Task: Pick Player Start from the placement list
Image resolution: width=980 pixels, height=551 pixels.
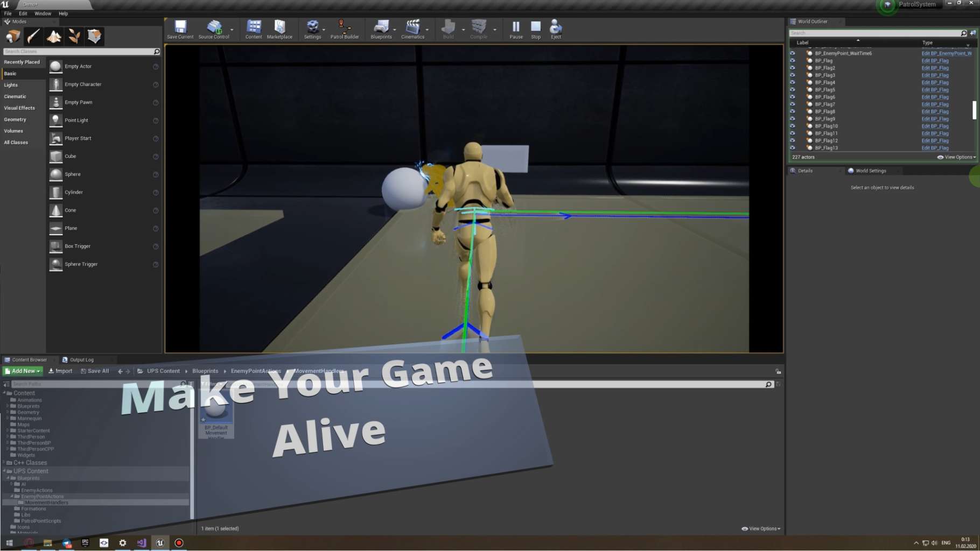Action: [103, 138]
